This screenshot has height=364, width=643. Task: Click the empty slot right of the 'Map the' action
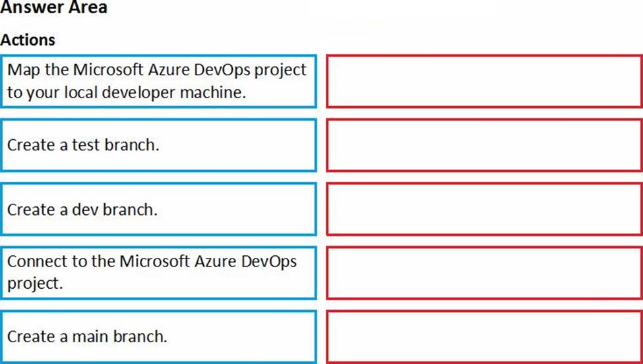pos(484,81)
